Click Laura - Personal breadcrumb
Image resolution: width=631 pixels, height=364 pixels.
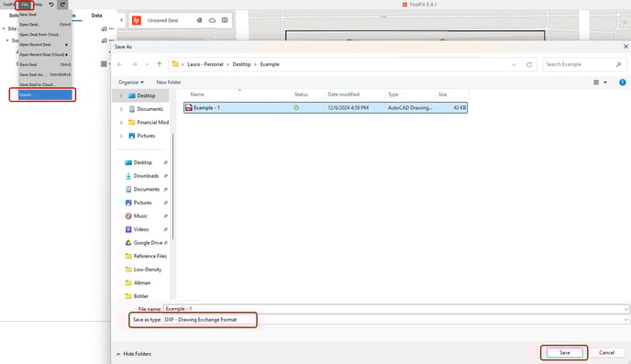click(x=205, y=64)
